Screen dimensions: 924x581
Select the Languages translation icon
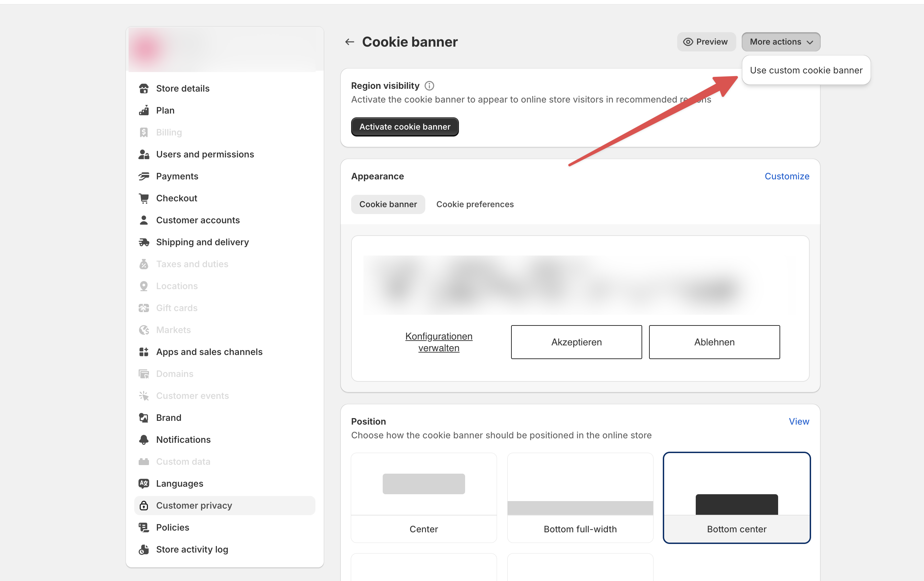(x=144, y=483)
